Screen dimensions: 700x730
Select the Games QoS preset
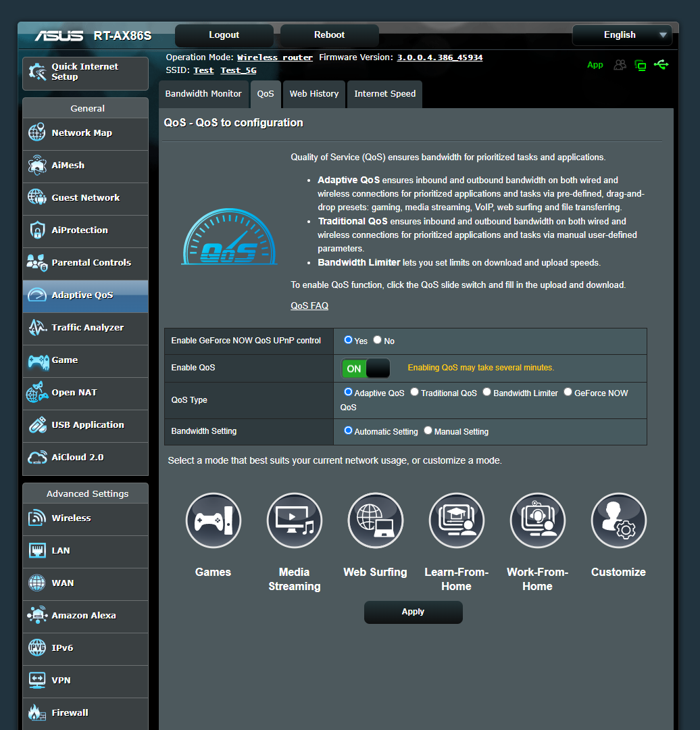point(213,520)
